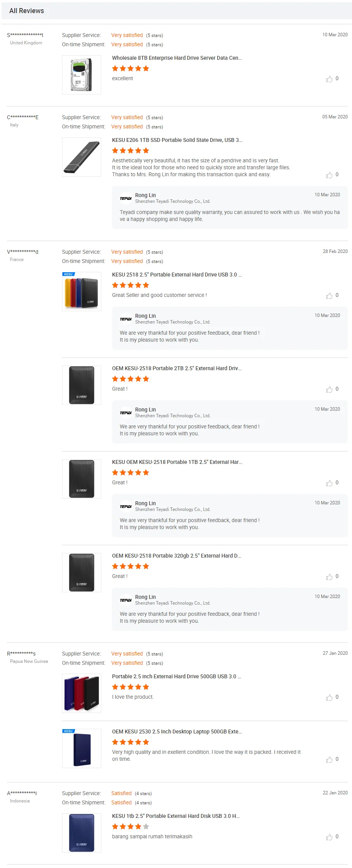Open the Portable 2.5 Inch 500GB USB 3.0 link

[176, 676]
